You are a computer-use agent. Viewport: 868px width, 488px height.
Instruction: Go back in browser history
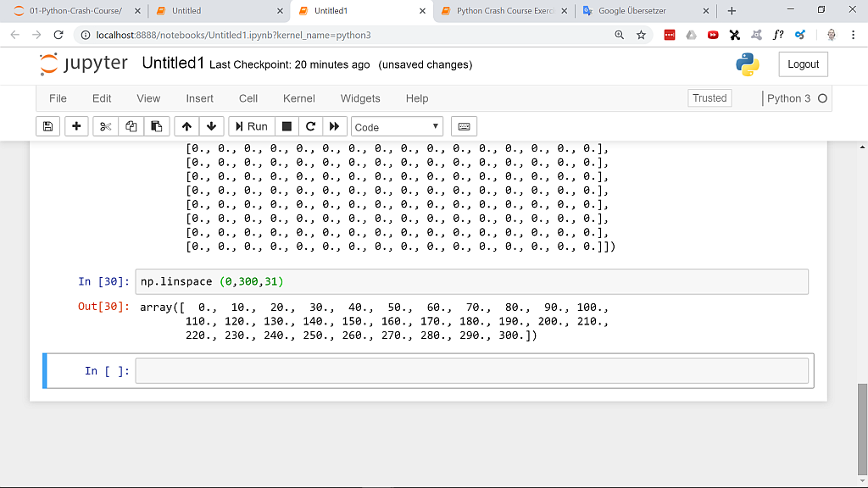point(15,35)
